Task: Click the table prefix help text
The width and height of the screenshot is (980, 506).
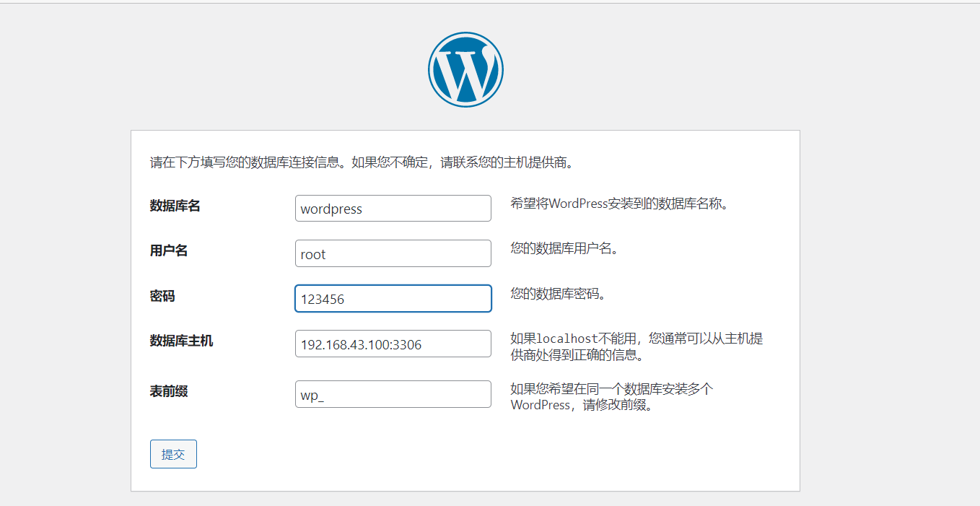Action: pos(612,397)
